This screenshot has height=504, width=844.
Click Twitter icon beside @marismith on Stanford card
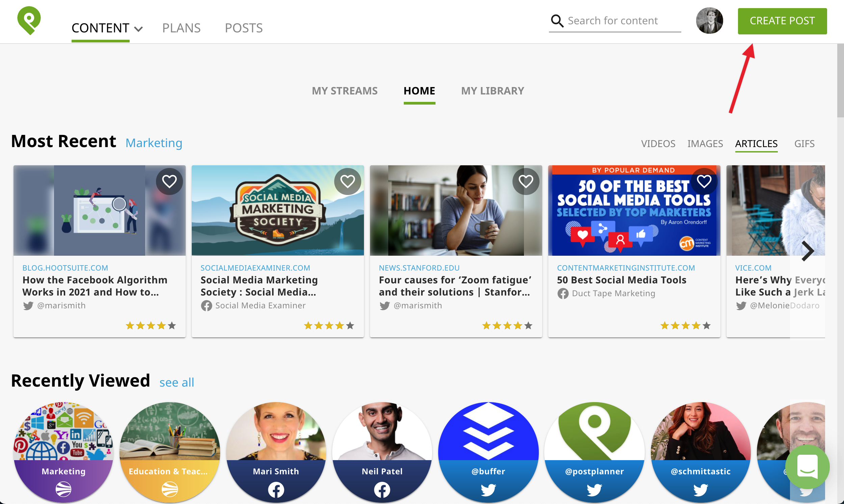click(385, 306)
